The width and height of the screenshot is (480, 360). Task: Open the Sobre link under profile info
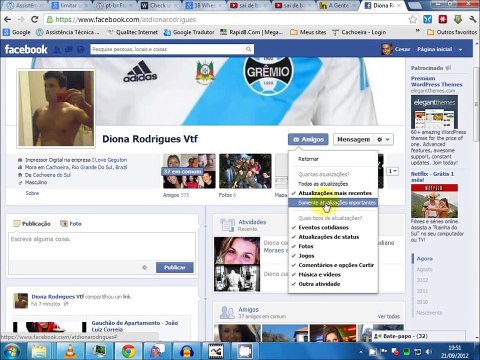pyautogui.click(x=32, y=193)
